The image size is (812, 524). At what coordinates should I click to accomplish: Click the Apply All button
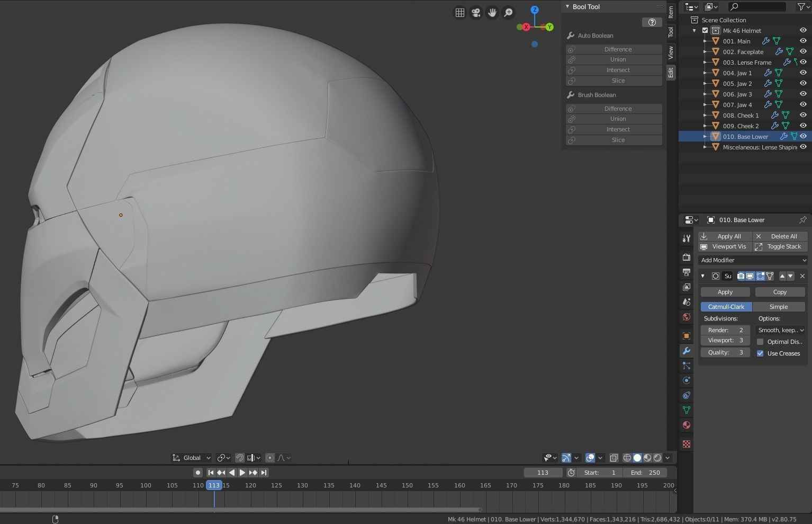(x=725, y=236)
